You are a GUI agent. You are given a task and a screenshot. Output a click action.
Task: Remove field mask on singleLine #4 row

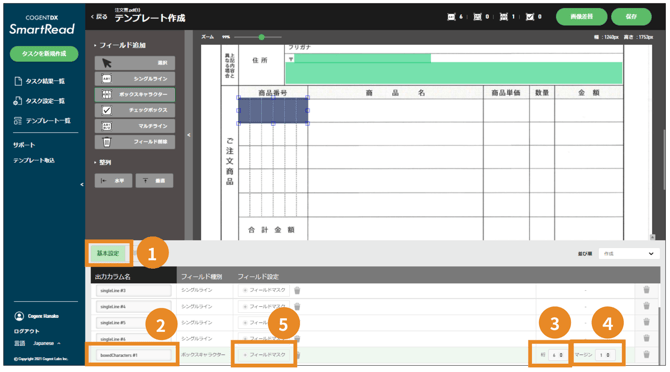point(297,306)
